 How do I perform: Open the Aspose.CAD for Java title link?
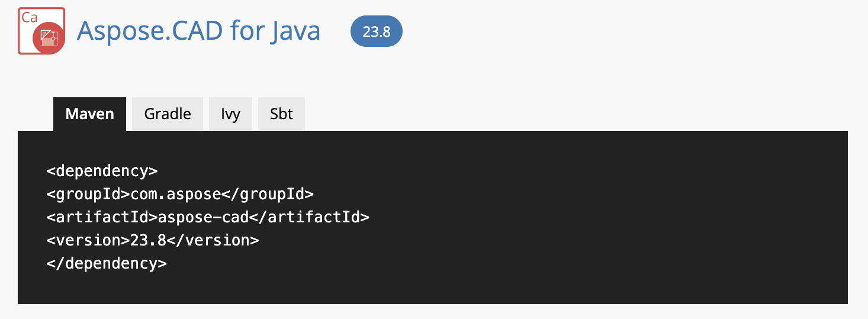click(x=198, y=31)
